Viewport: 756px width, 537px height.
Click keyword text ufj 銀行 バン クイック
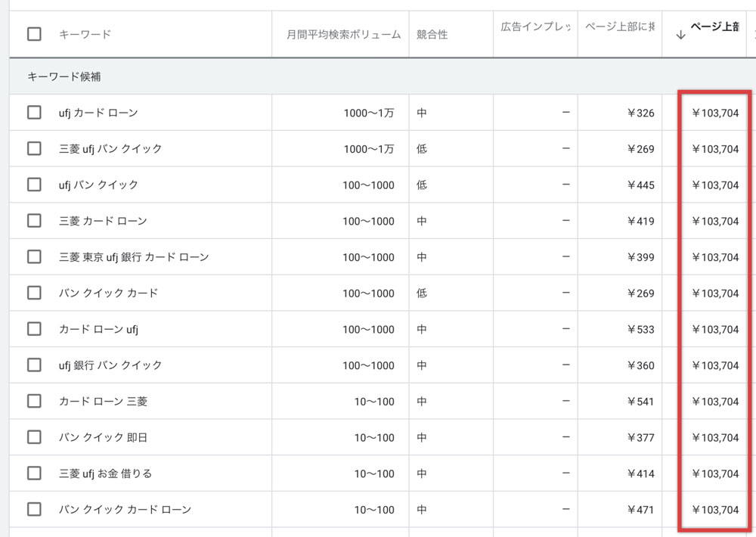pyautogui.click(x=110, y=365)
